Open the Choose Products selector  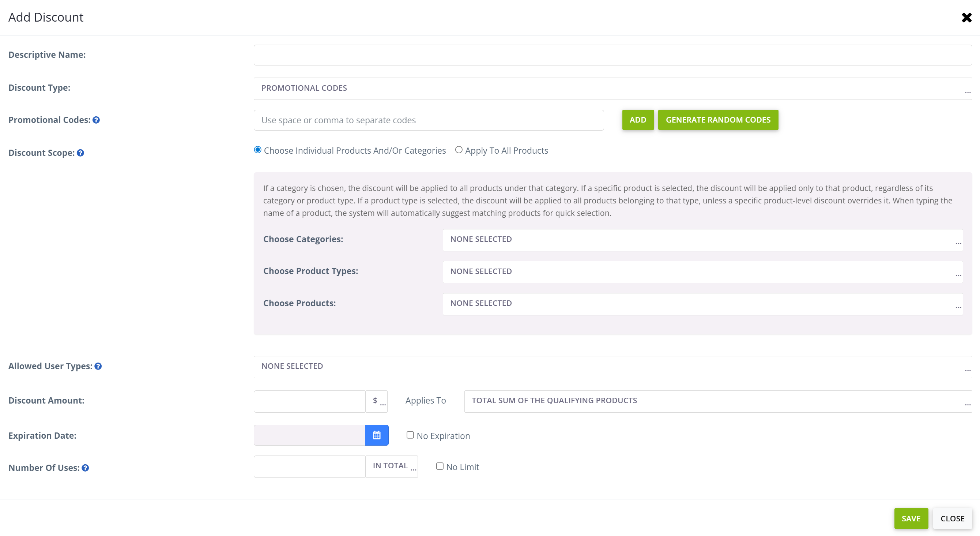(702, 304)
